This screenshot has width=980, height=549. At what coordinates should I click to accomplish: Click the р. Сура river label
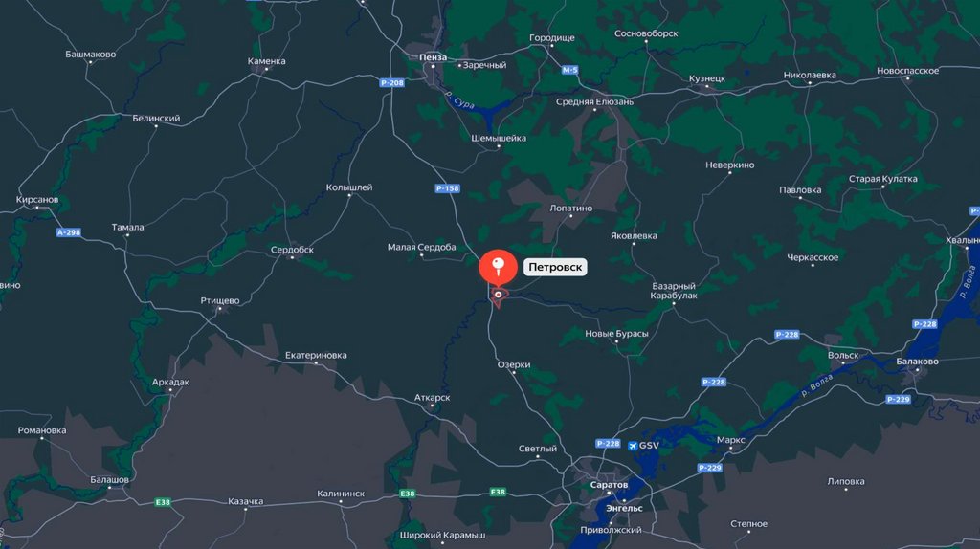pos(460,99)
